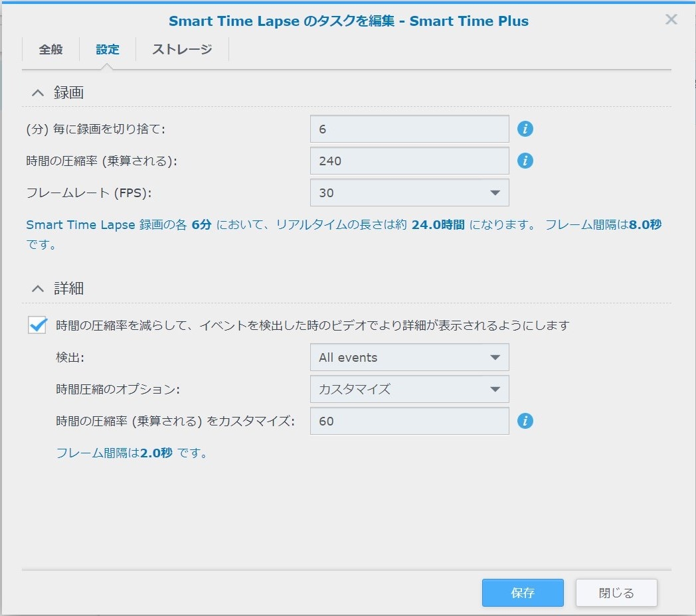Select the 設定 tab
The height and width of the screenshot is (616, 696).
[108, 50]
